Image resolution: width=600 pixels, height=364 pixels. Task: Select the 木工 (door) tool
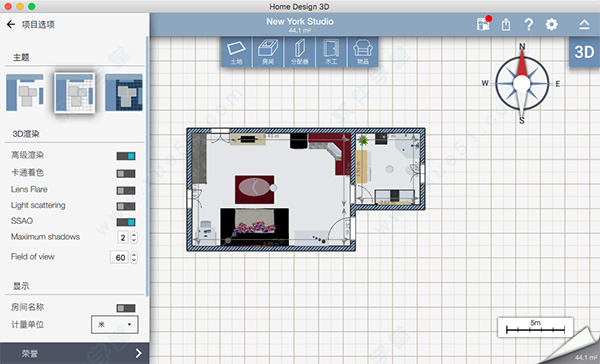coord(331,52)
